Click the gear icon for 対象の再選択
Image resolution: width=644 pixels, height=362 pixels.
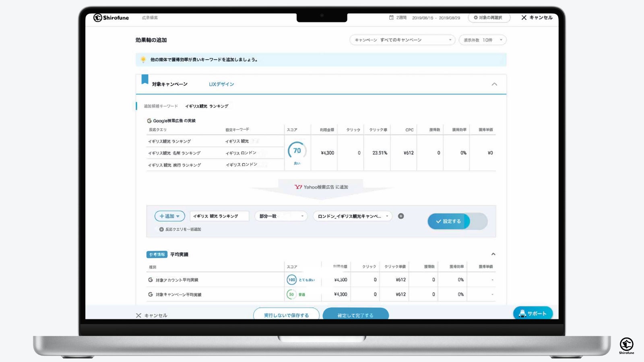(476, 18)
